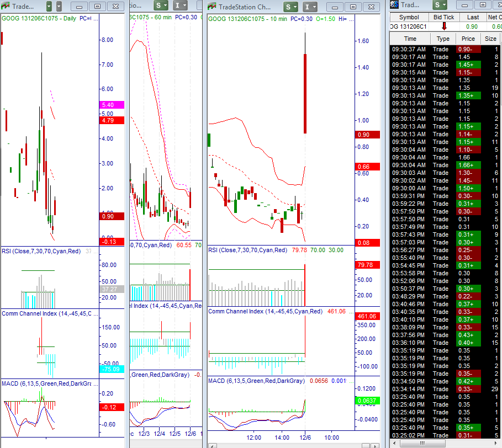Screen dimensions: 502x448
Task: Click Comm Channel Index label in Daily chart
Action: (x=47, y=314)
